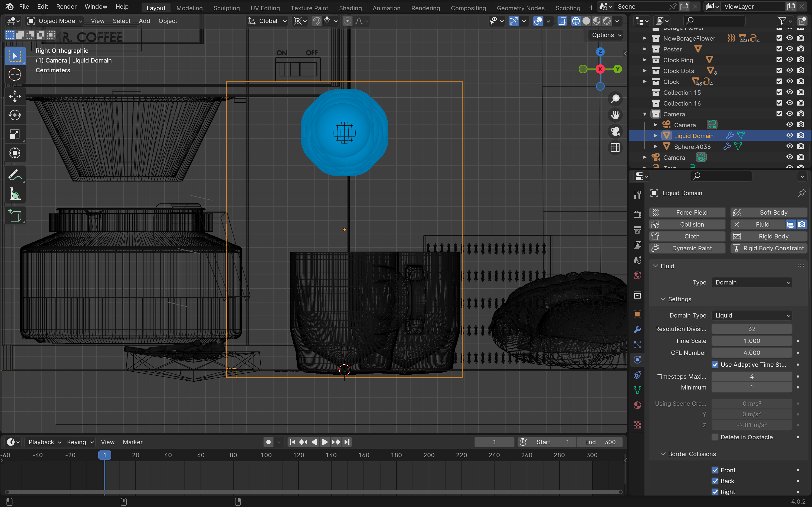
Task: Disable render for Collection 16 camera icon
Action: click(x=801, y=103)
